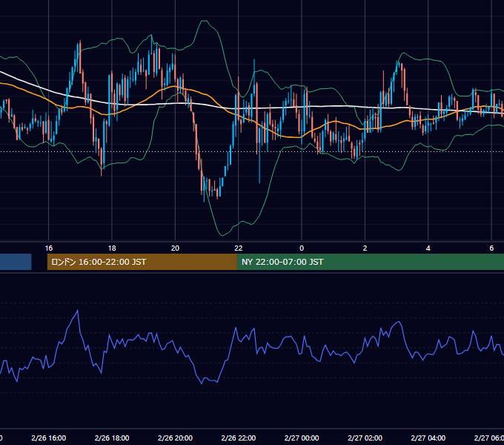Screen dimensions: 504x445
Task: Click the blue session bar before London
Action: pos(16,262)
